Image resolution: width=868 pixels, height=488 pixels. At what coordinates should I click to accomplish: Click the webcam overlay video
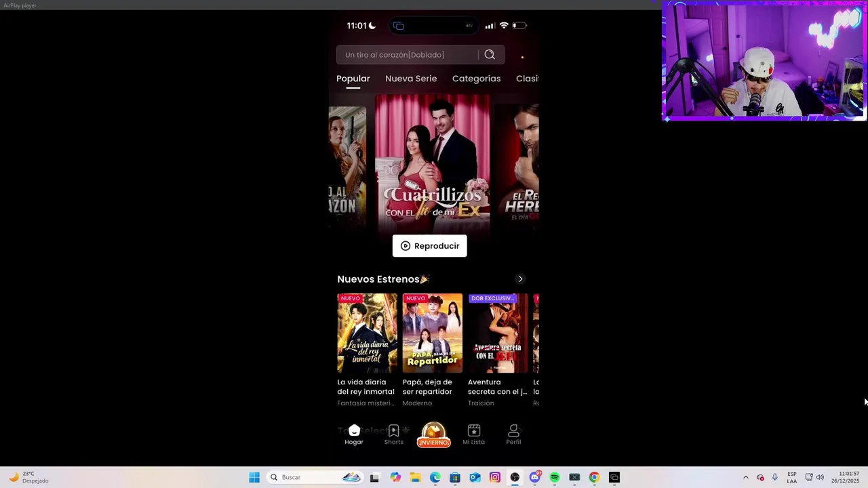(x=764, y=61)
